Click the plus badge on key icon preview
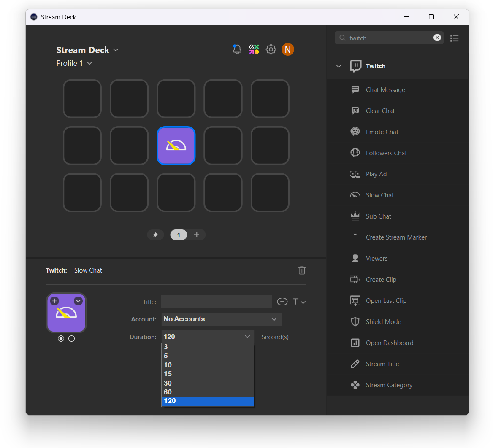 54,301
